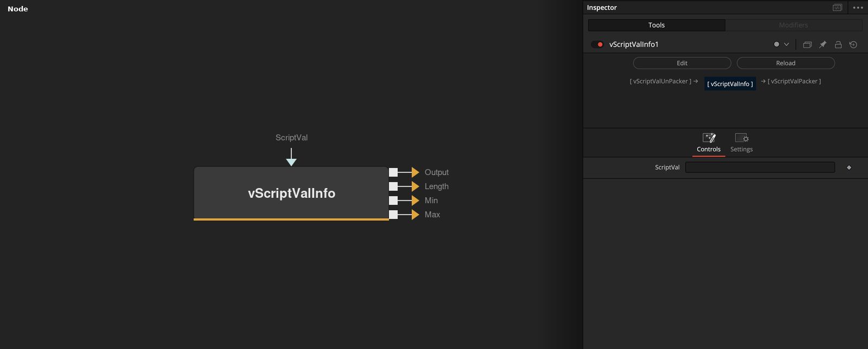This screenshot has height=349, width=868.
Task: Click the Edit button
Action: 682,63
